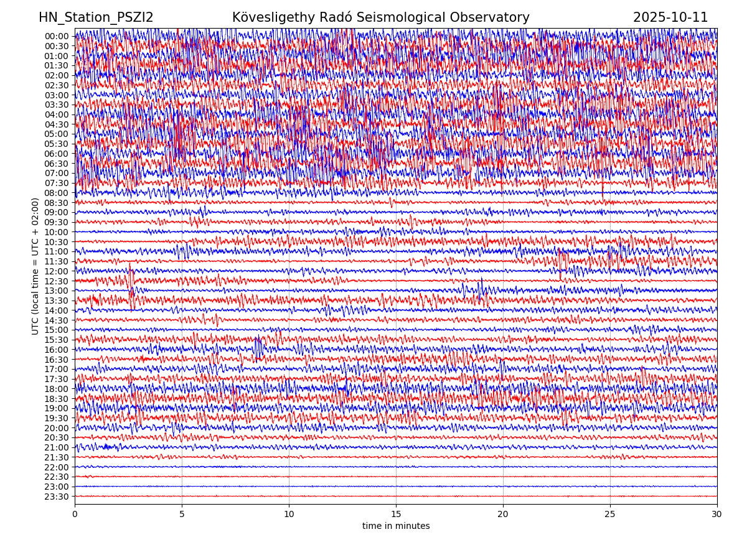Select the 30 minute x-axis tick label
Screen dimensions: 747x560
click(717, 515)
